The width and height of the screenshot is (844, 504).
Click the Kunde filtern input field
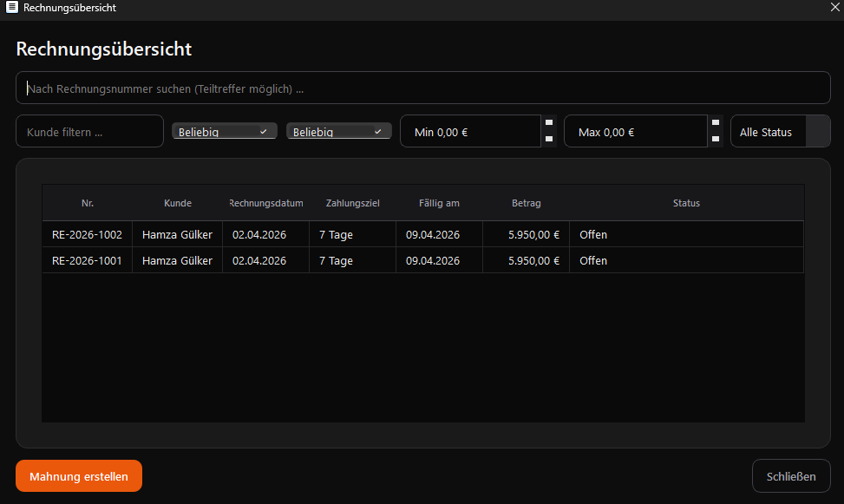(x=89, y=132)
